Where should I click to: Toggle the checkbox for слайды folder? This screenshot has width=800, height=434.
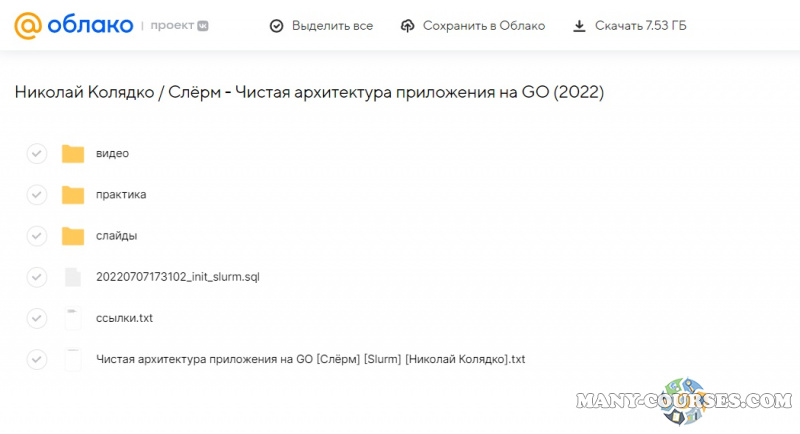[x=37, y=236]
